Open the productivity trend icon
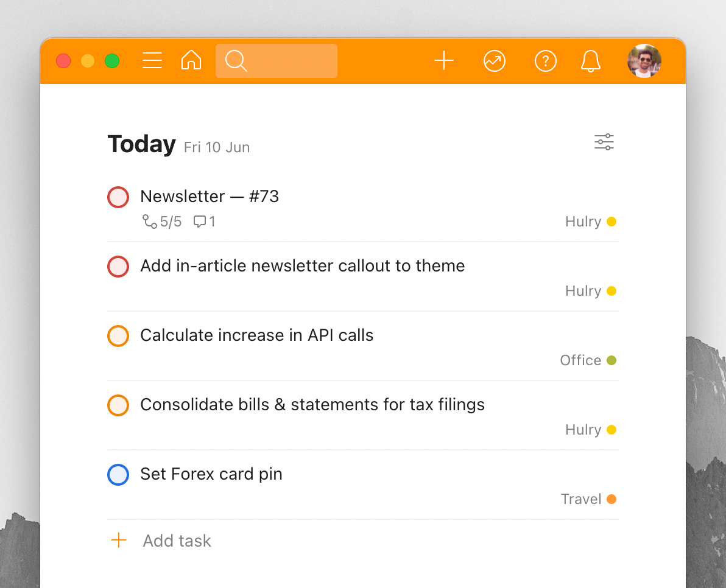This screenshot has width=726, height=588. click(x=494, y=61)
